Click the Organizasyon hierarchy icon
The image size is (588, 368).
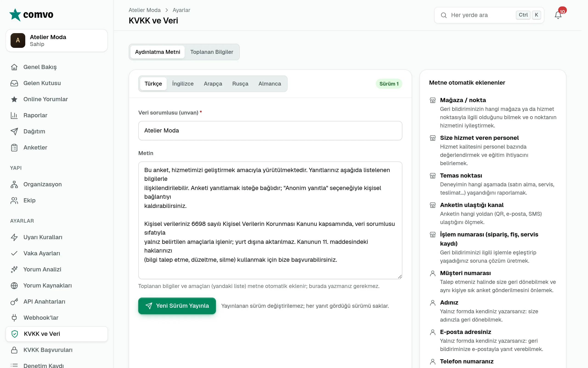[x=14, y=184]
